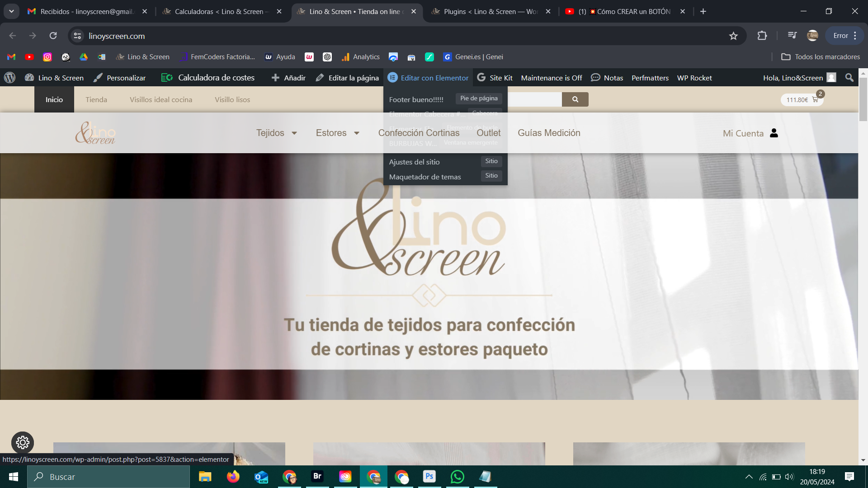The width and height of the screenshot is (868, 488).
Task: Click the Gmail bookmark icon
Action: [11, 57]
